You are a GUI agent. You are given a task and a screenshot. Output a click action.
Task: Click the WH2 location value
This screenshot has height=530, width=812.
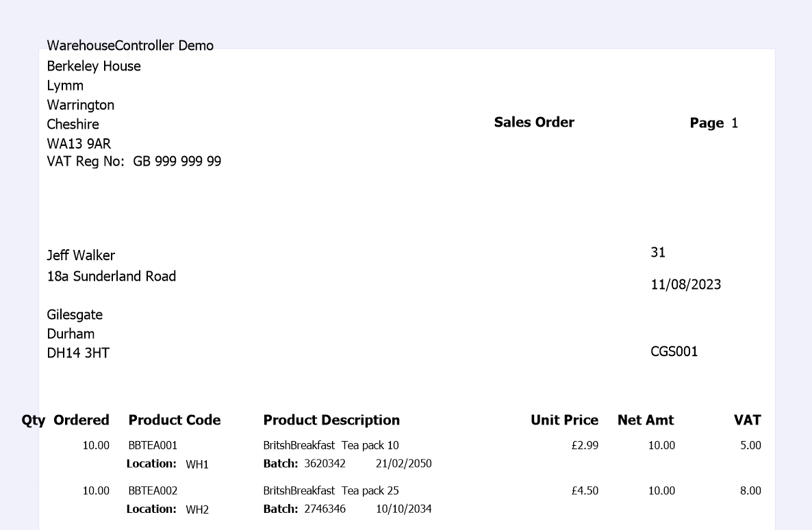(x=197, y=509)
